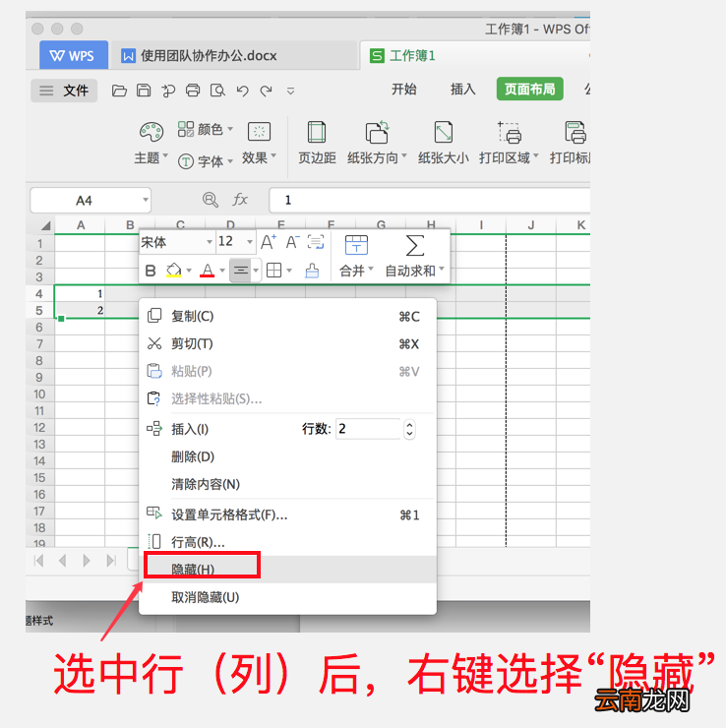Choose 取消隐藏(U) from context menu
The image size is (726, 728).
(x=287, y=597)
